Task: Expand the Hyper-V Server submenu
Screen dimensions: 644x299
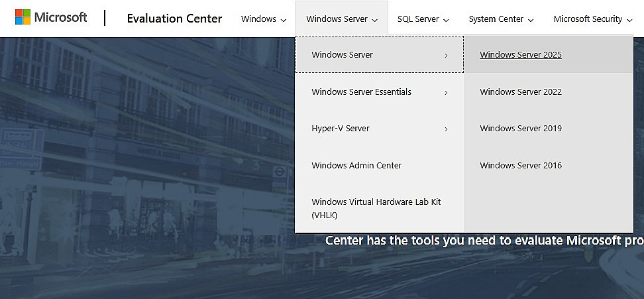Action: click(x=380, y=129)
